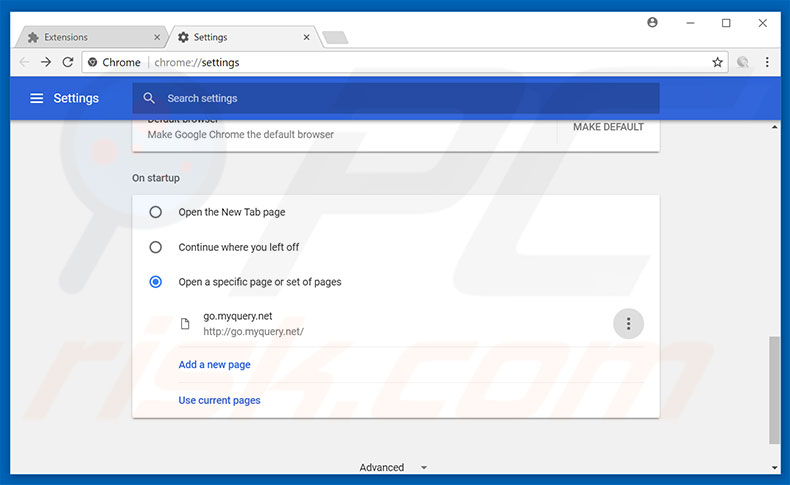Click the browser forward arrow
The image size is (790, 485).
[x=46, y=62]
